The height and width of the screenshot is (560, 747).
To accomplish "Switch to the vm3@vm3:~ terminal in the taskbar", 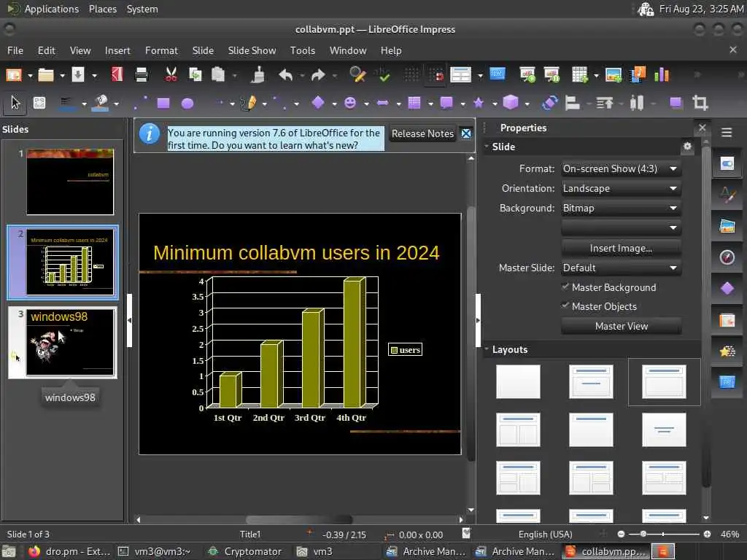I will click(x=155, y=551).
